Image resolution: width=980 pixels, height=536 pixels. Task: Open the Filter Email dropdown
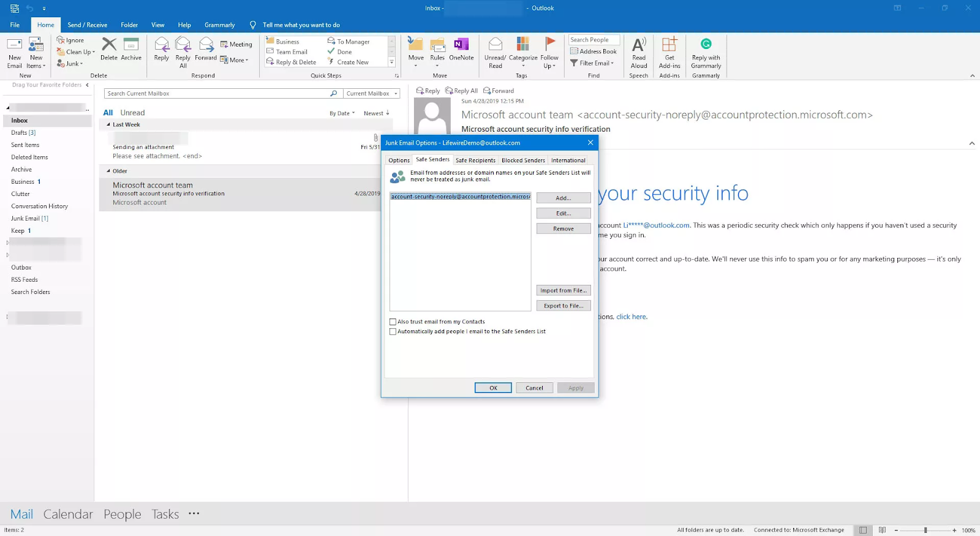tap(592, 63)
